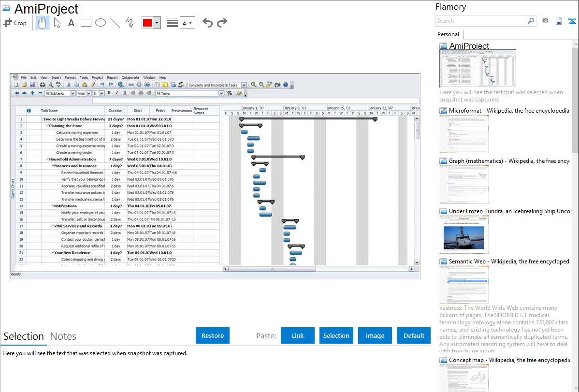The width and height of the screenshot is (579, 392).
Task: Select the Calculate moving expenses task row
Action: (x=117, y=132)
